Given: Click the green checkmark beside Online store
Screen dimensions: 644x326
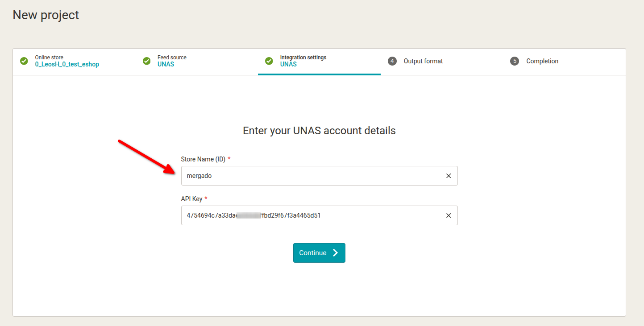Looking at the screenshot, I should click(x=24, y=61).
